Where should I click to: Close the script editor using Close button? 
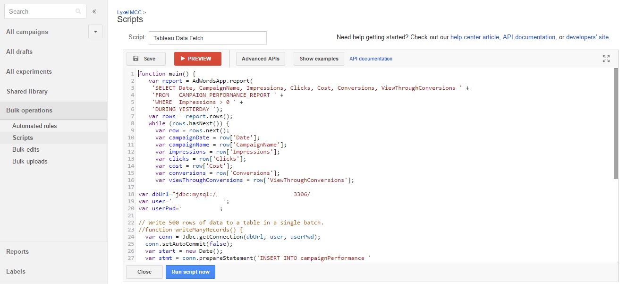(144, 272)
